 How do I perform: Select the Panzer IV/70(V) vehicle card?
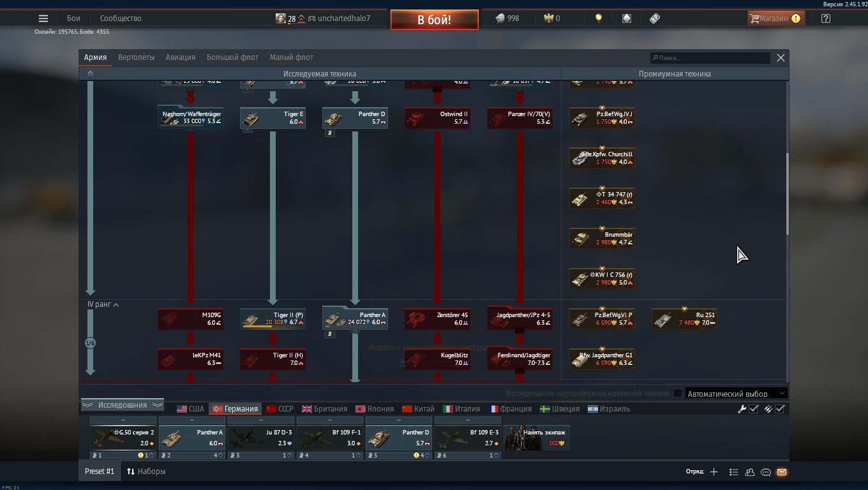tap(520, 117)
